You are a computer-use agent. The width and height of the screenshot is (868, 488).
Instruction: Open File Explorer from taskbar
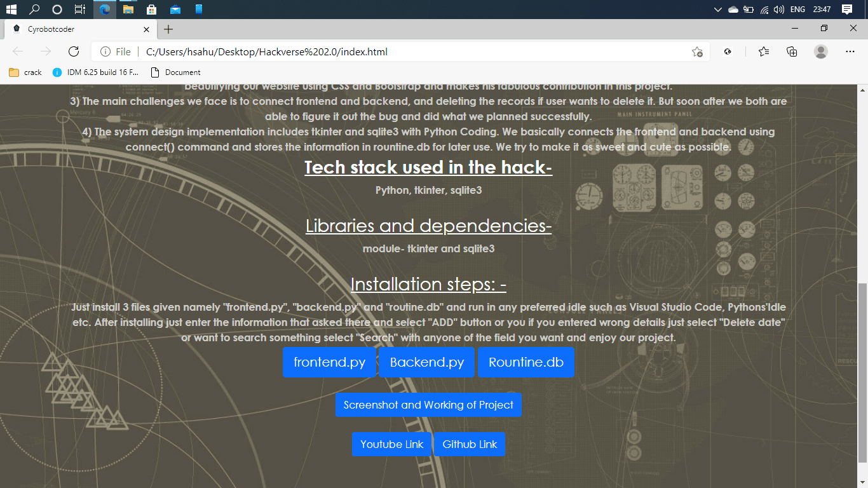128,10
